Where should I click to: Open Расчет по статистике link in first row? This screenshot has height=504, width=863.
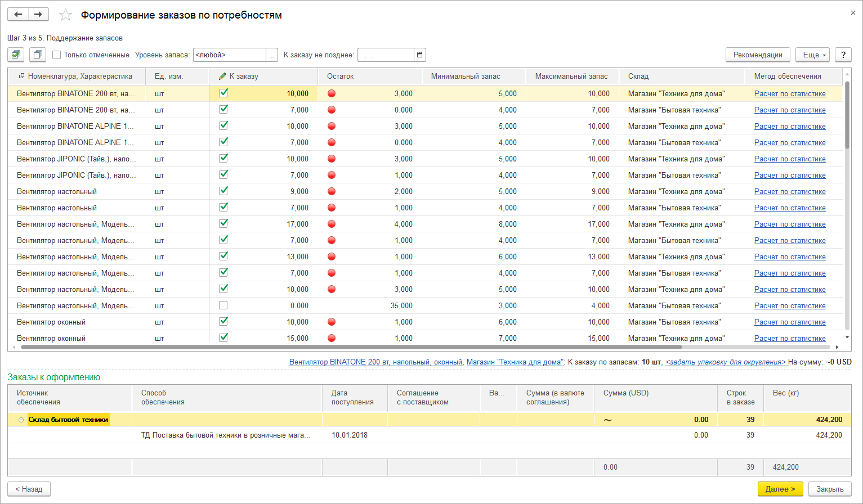790,93
